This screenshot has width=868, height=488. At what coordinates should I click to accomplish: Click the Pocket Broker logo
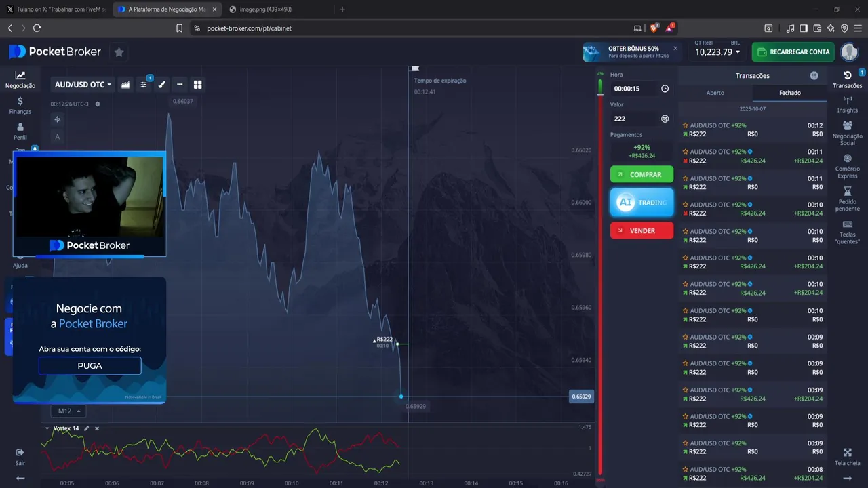tap(55, 52)
